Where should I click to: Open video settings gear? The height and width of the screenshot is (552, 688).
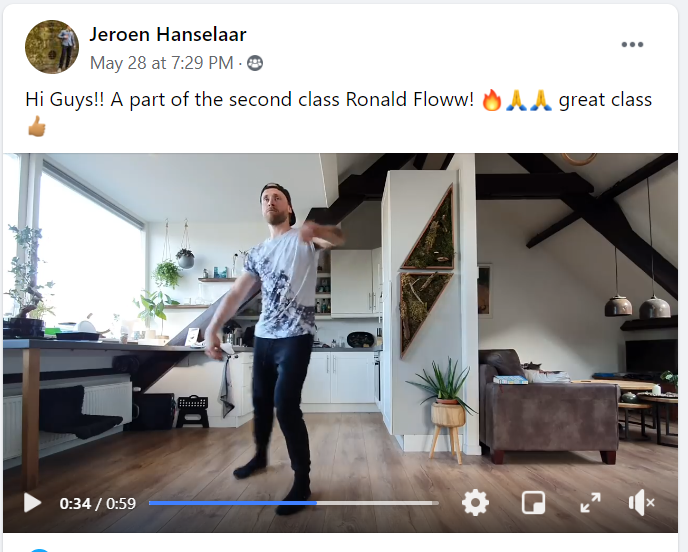coord(475,503)
